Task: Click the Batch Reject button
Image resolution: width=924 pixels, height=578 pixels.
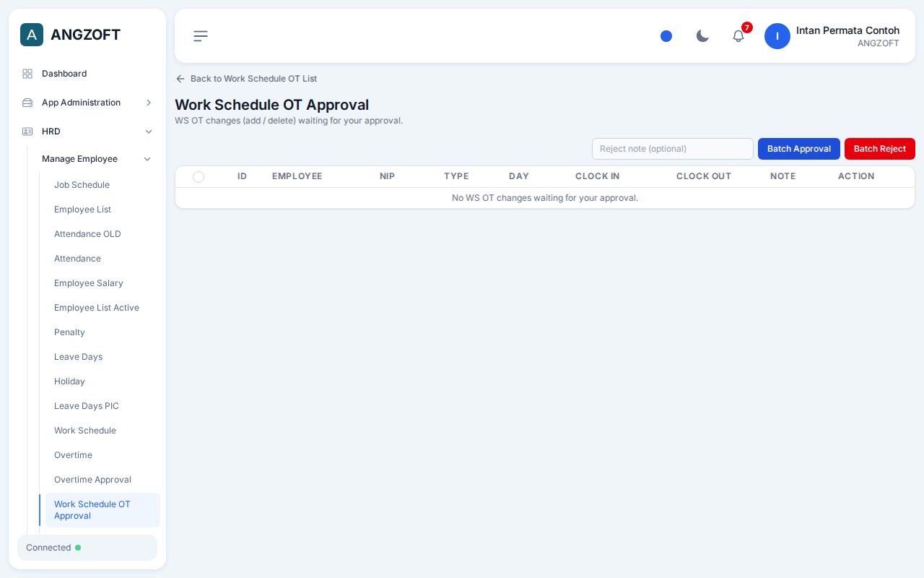Action: [880, 149]
